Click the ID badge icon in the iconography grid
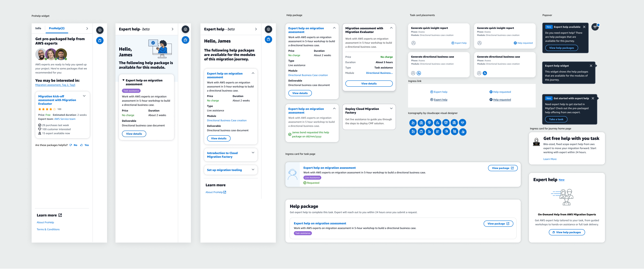The height and width of the screenshot is (277, 644). pos(454,123)
